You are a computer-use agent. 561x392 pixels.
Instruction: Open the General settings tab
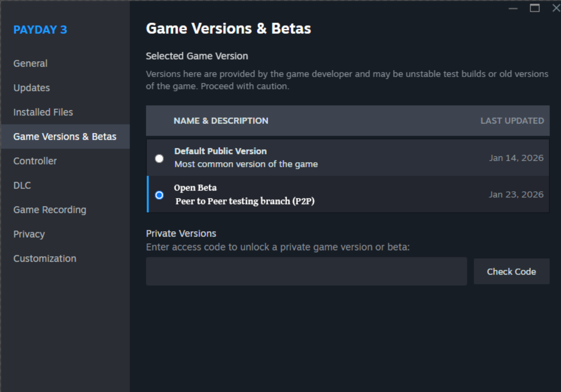click(x=31, y=63)
